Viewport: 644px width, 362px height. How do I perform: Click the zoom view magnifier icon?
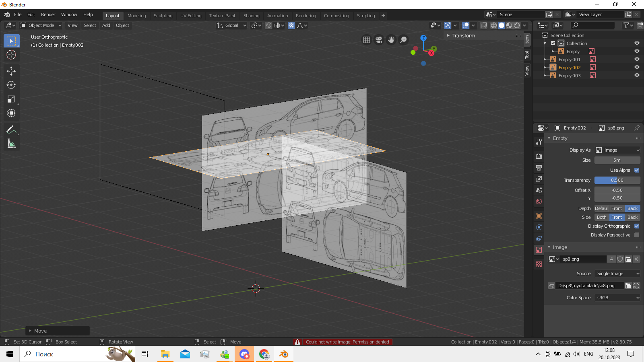click(x=403, y=40)
